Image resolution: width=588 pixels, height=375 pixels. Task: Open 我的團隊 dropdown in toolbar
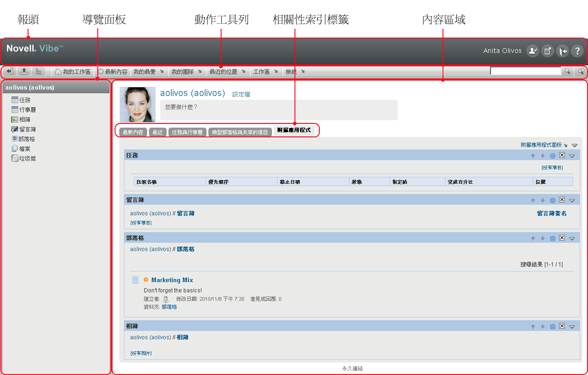pos(187,72)
